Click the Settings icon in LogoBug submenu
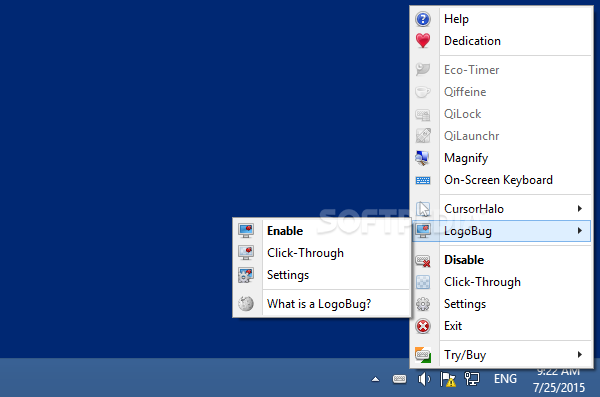This screenshot has height=397, width=600. click(246, 275)
